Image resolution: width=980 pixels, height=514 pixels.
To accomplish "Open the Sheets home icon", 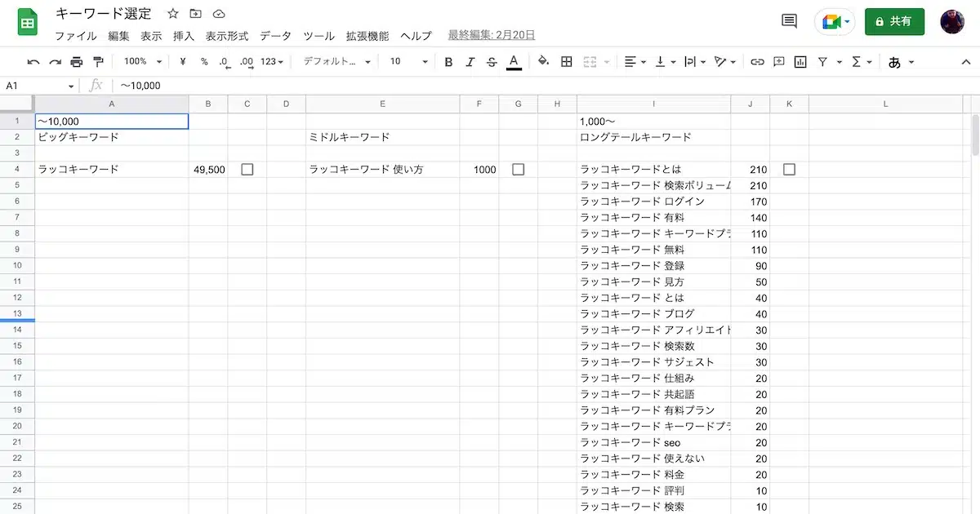I will pos(27,22).
